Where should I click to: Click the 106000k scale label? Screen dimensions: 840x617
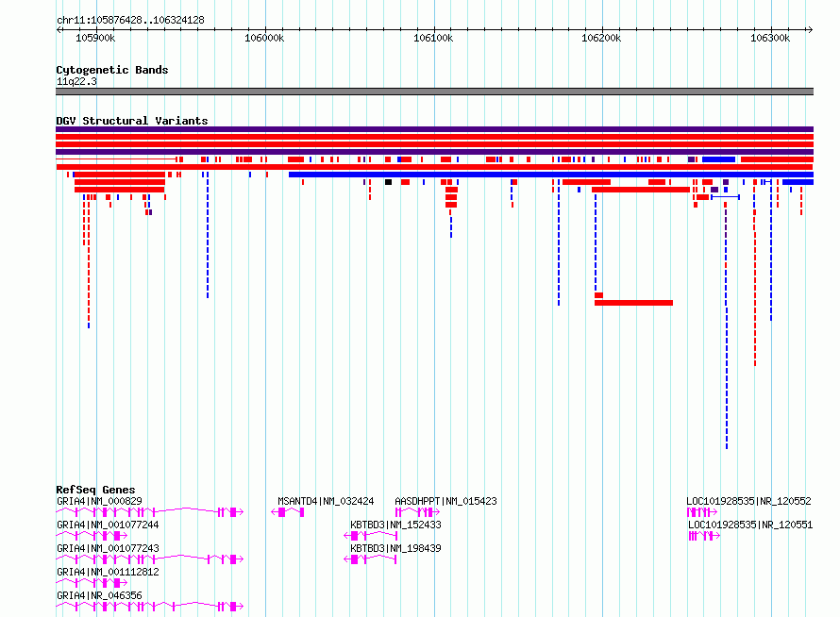264,38
